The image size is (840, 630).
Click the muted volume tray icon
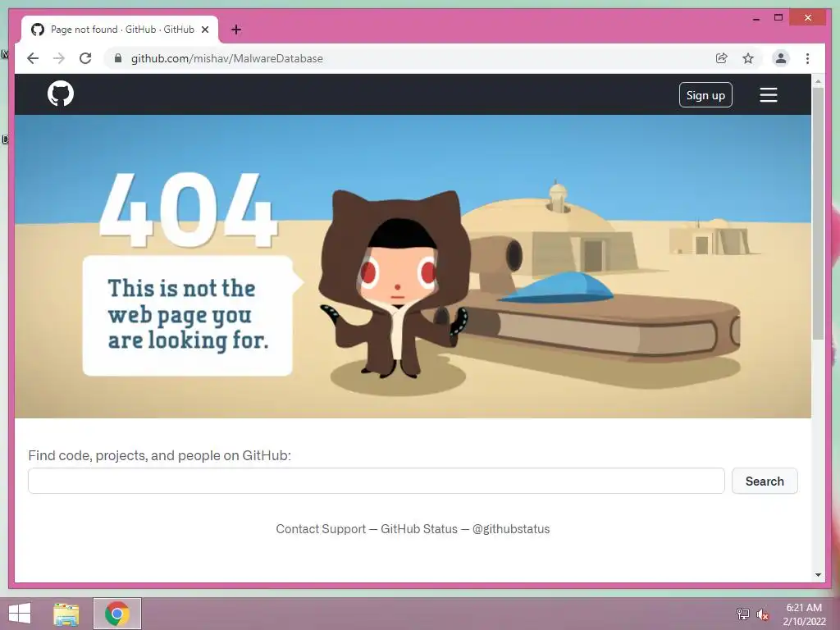[x=762, y=614]
